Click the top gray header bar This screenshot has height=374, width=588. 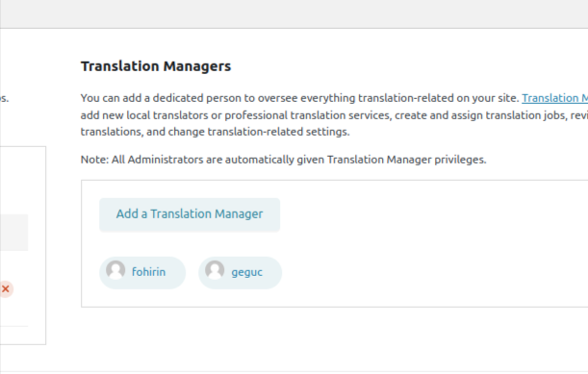[294, 13]
